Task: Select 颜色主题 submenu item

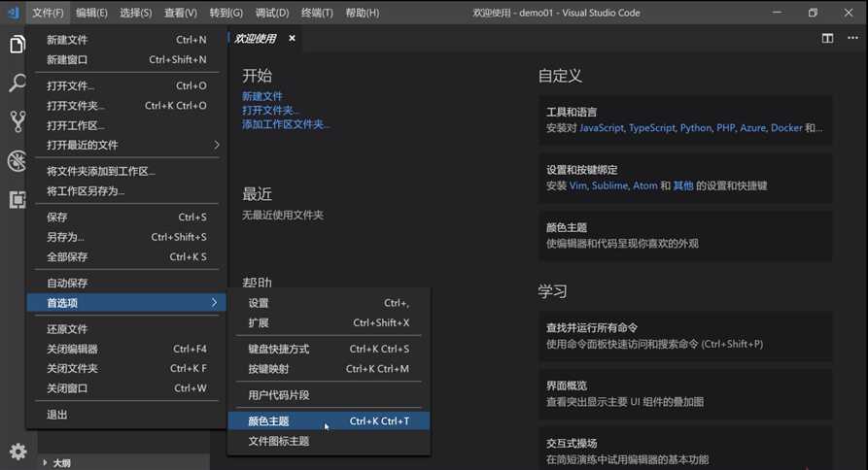Action: click(329, 421)
